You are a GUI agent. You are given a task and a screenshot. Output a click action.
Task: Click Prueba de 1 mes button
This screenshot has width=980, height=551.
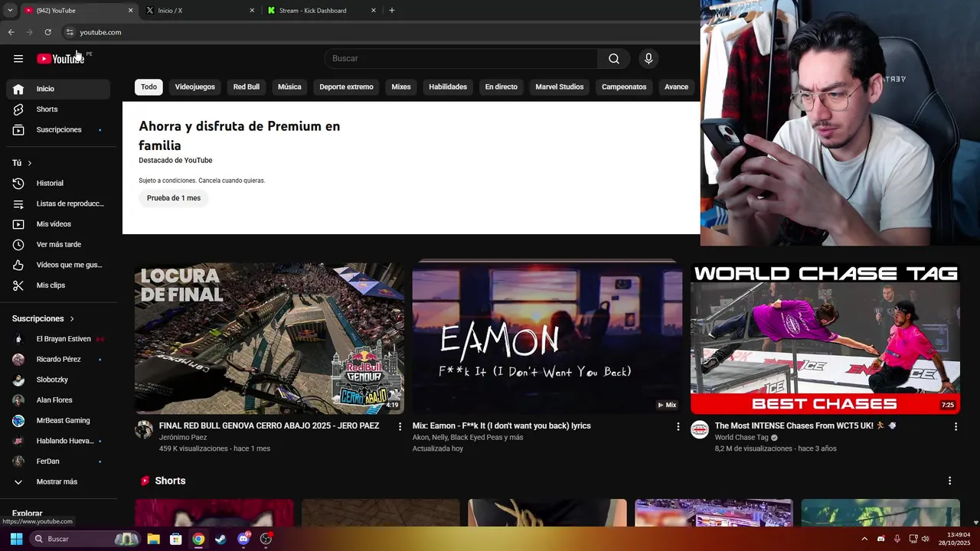174,198
